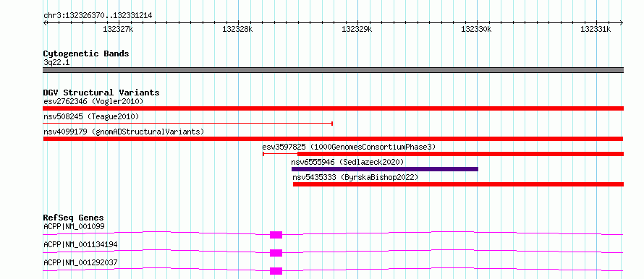Click the 132331k ruler tick label
This screenshot has height=279, width=644.
point(596,29)
